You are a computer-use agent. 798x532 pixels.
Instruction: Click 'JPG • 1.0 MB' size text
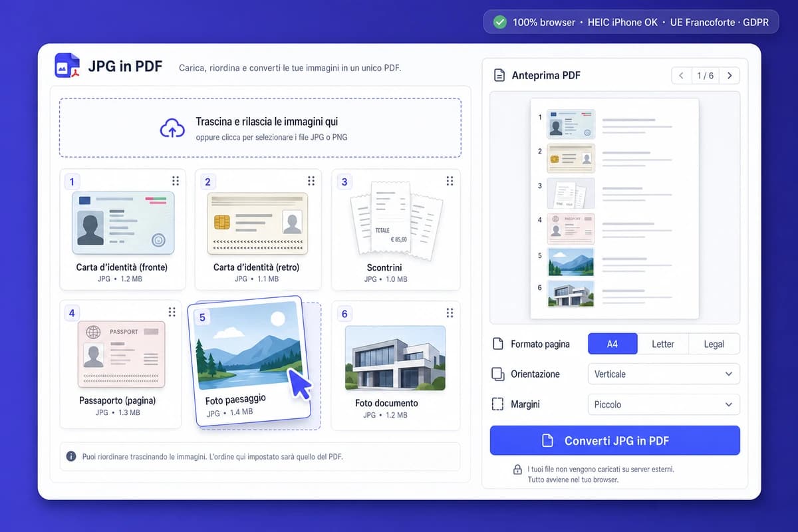pyautogui.click(x=386, y=279)
